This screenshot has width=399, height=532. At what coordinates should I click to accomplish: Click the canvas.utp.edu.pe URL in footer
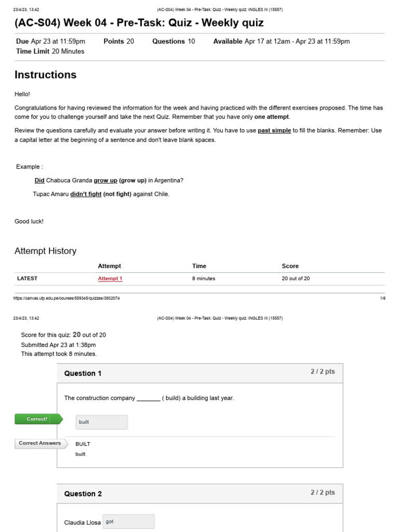(x=66, y=298)
